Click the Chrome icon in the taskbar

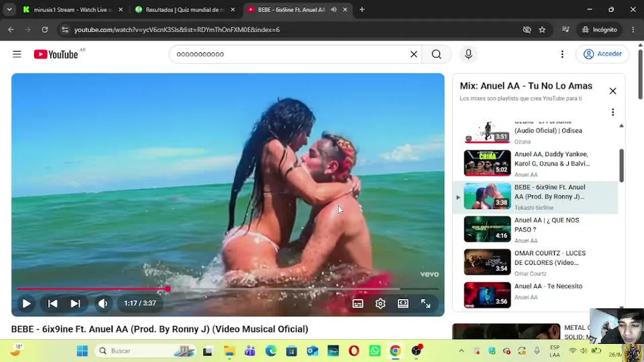tap(395, 351)
